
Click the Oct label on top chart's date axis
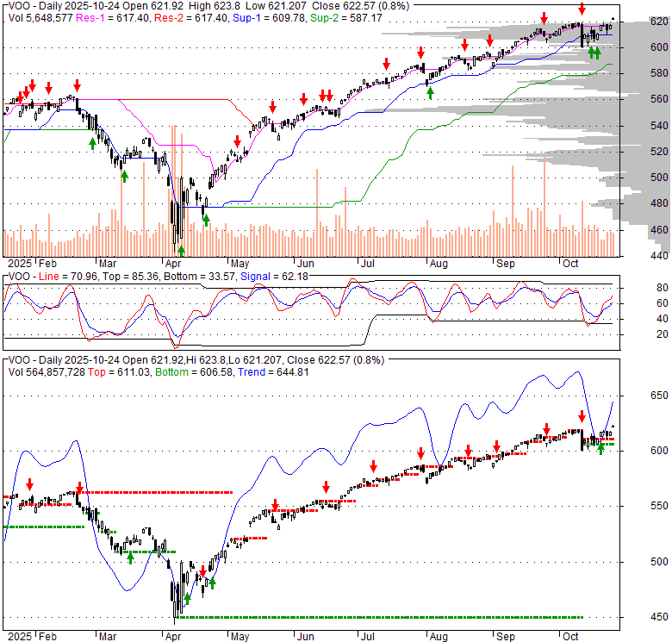pyautogui.click(x=570, y=264)
